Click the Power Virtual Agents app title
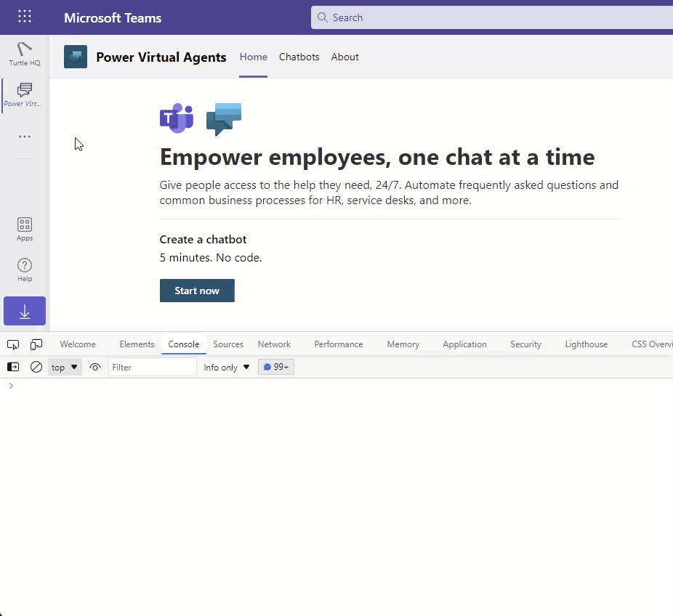The height and width of the screenshot is (616, 673). (x=161, y=57)
